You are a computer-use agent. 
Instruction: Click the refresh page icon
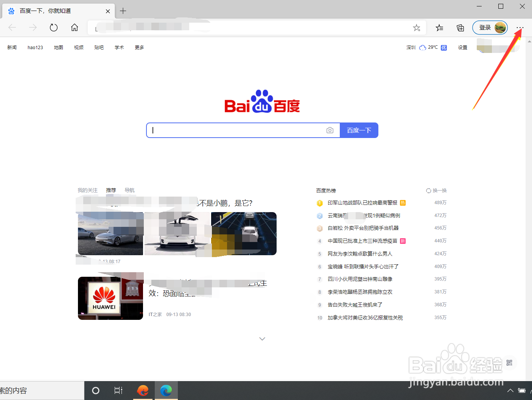(53, 27)
